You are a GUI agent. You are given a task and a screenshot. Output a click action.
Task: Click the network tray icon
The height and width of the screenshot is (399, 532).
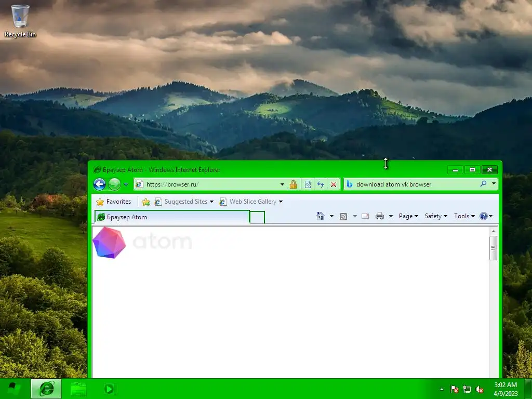point(467,389)
